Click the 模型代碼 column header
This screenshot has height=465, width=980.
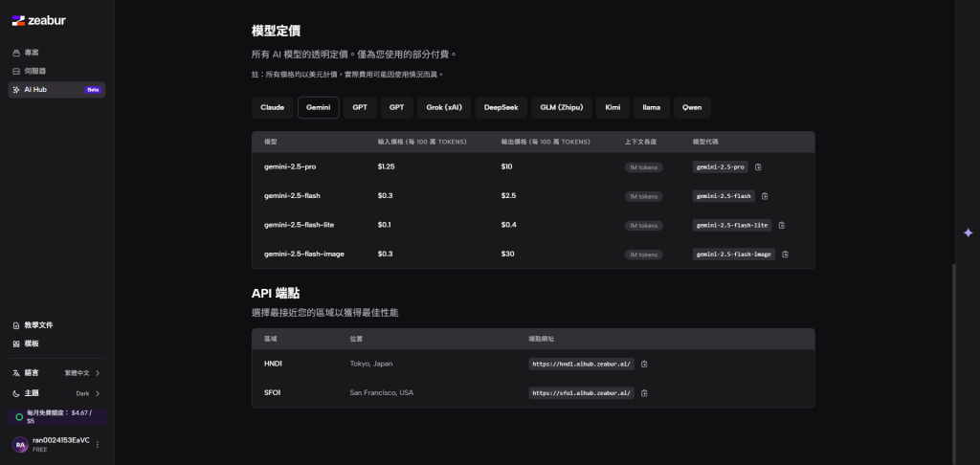pos(705,142)
